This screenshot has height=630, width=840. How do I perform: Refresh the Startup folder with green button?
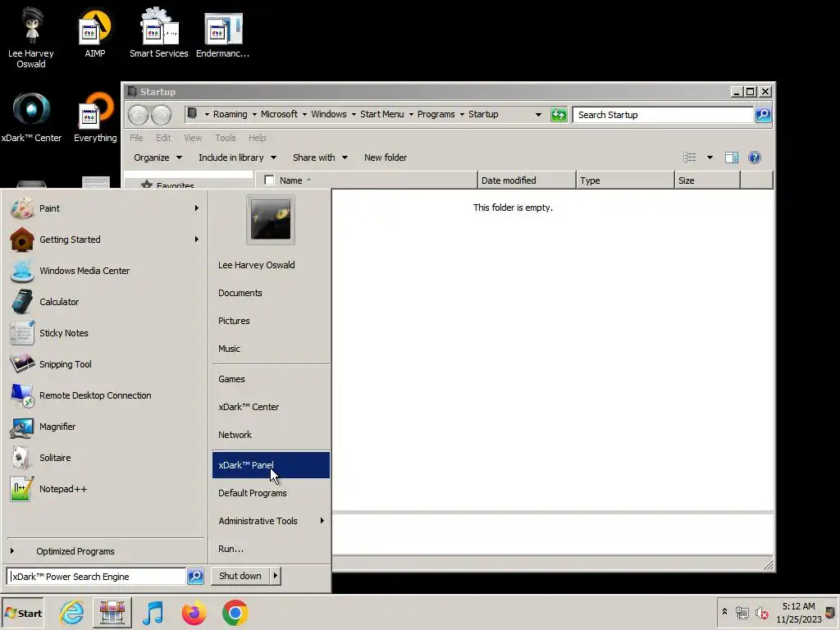(559, 115)
